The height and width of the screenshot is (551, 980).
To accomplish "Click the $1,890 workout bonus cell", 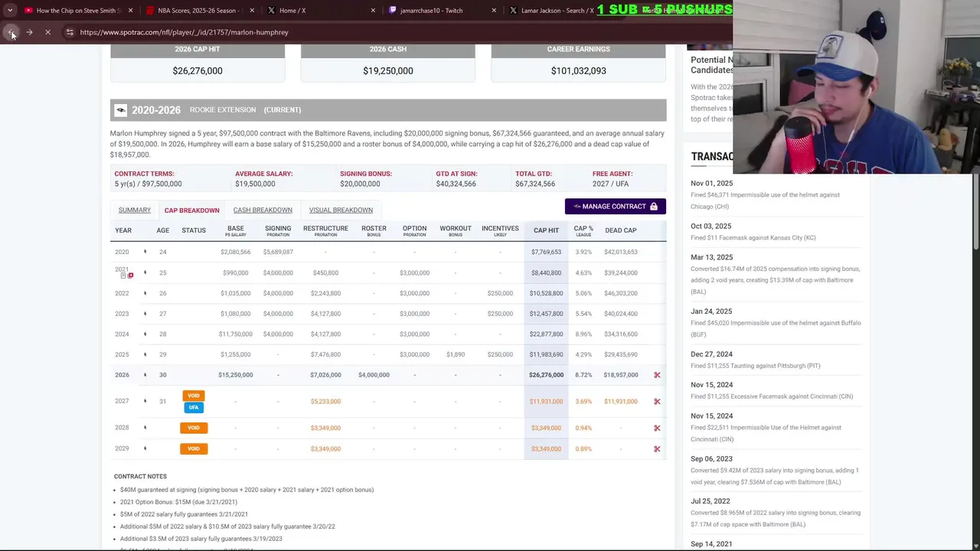I will (x=456, y=354).
